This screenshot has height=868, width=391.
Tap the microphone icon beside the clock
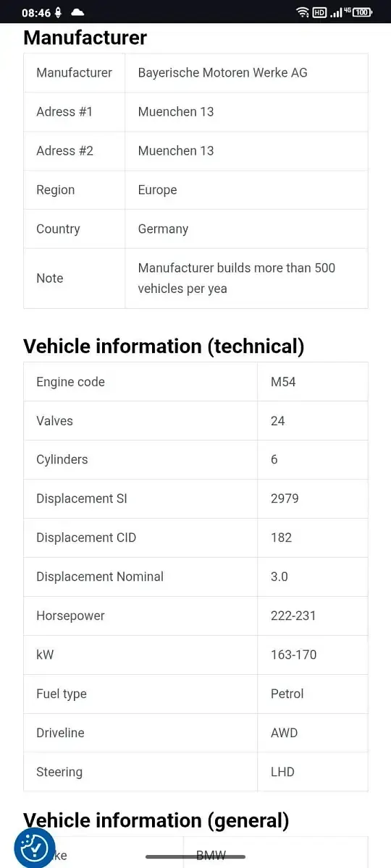(58, 12)
